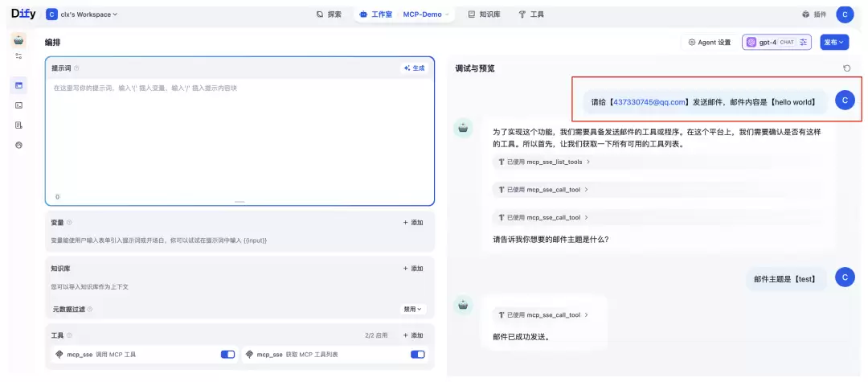Click 添加 in the 变量 section

[x=413, y=223]
